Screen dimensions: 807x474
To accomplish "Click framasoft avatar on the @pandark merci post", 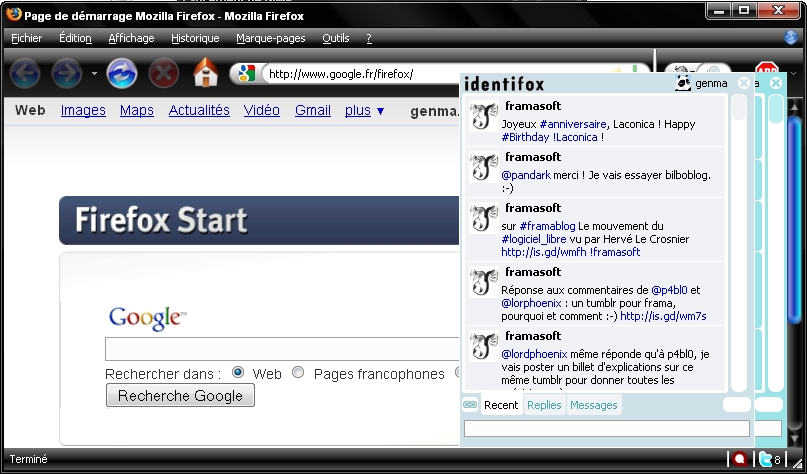I will (x=484, y=167).
